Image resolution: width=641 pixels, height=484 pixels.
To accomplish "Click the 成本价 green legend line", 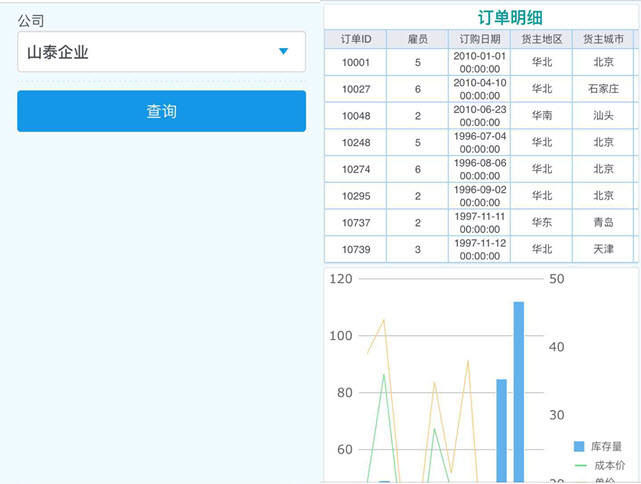I will pos(580,465).
